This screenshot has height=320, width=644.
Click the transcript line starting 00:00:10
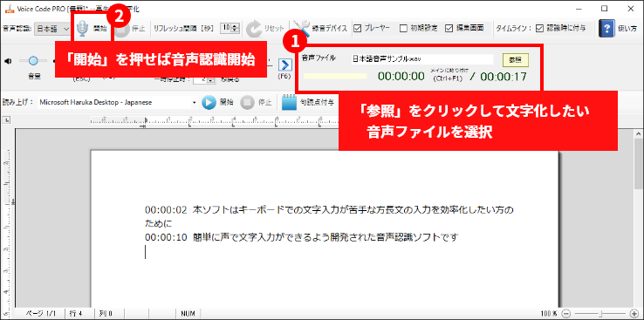pos(301,237)
